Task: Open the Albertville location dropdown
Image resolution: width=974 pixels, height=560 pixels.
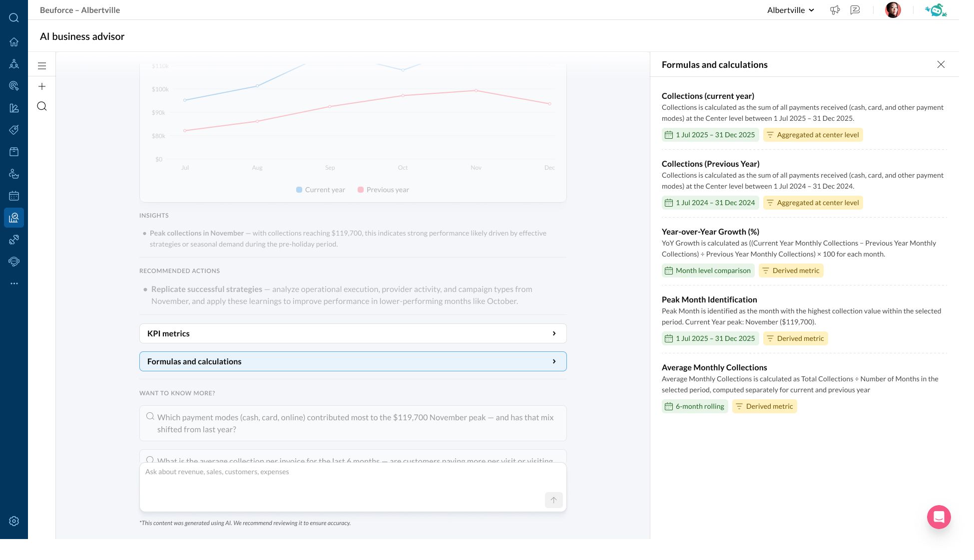Action: [x=790, y=10]
